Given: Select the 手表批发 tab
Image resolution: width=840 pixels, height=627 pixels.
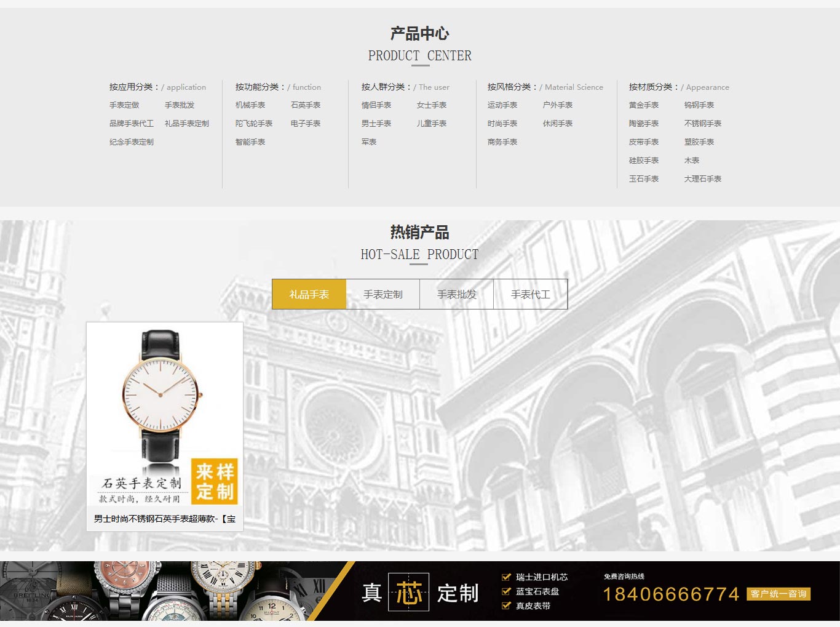Looking at the screenshot, I should coord(456,294).
